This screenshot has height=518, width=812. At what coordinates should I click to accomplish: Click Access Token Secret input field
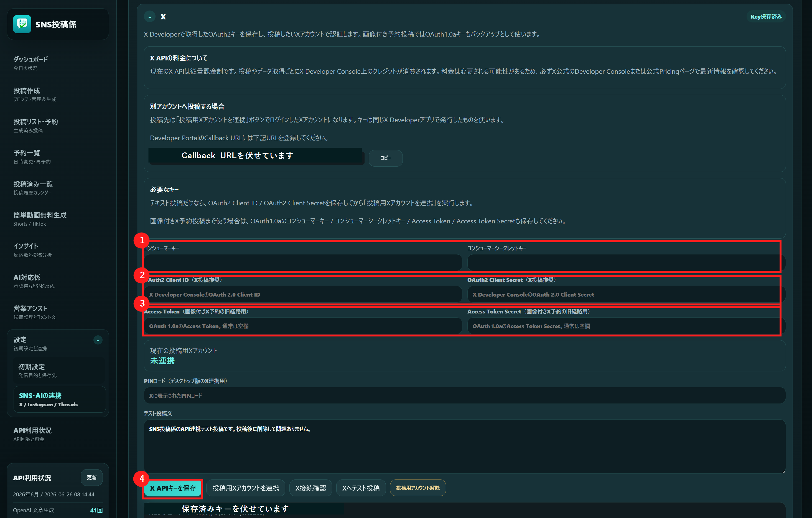pos(626,326)
